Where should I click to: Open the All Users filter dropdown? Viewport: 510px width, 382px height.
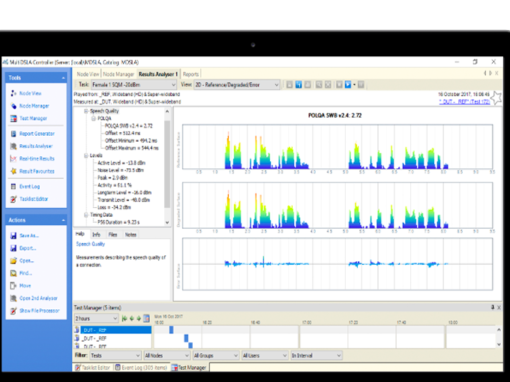tap(265, 356)
